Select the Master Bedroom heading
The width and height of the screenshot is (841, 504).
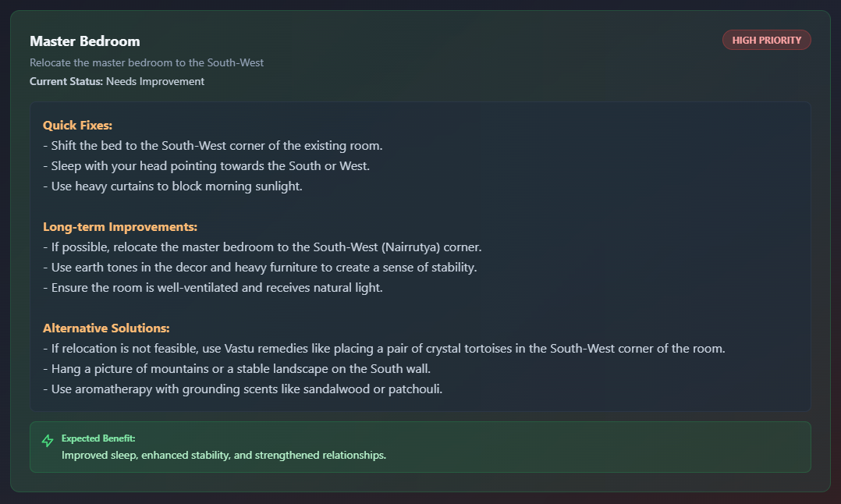[85, 41]
